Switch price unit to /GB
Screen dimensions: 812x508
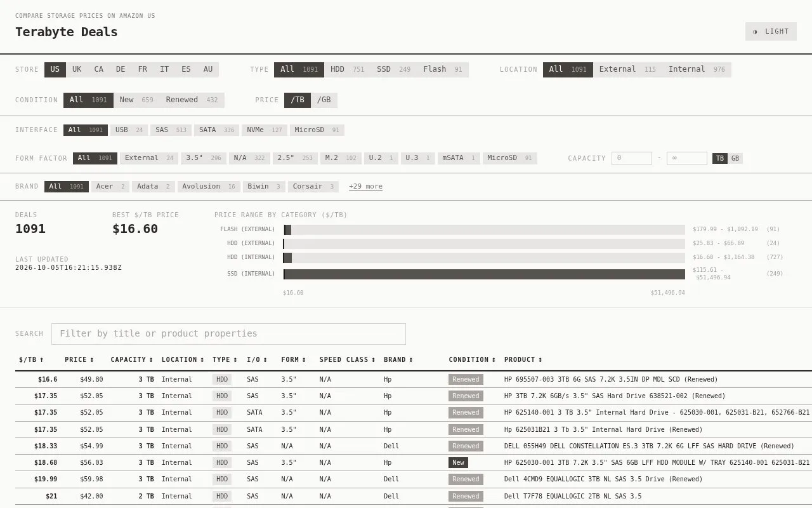click(x=324, y=100)
